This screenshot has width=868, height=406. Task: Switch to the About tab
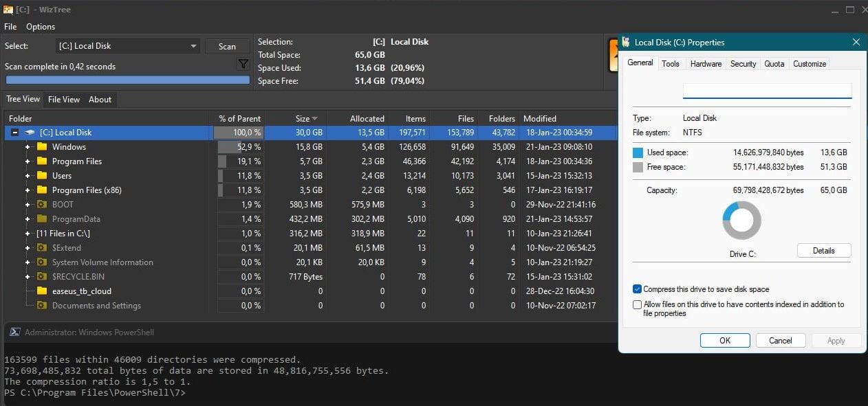(x=100, y=100)
